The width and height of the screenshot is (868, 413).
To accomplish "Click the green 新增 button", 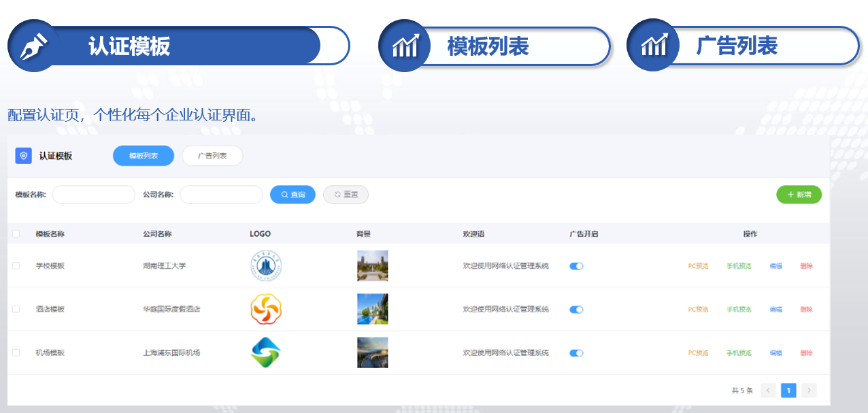I will point(799,195).
